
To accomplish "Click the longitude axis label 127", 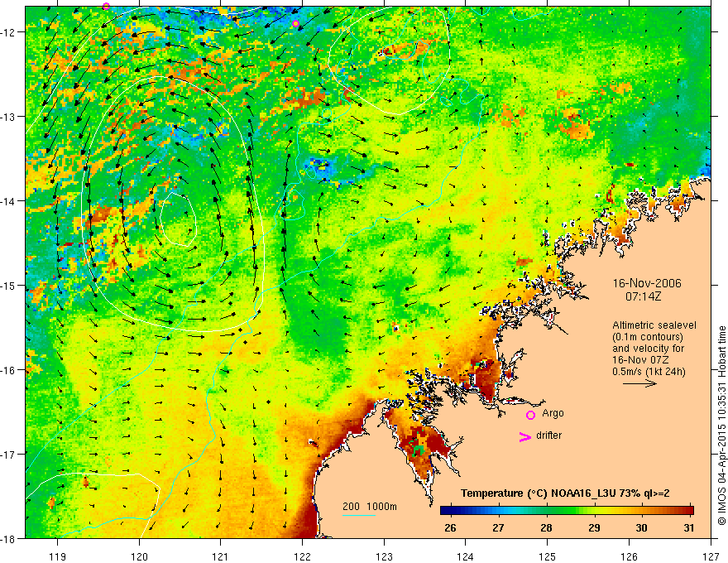I will 711,557.
